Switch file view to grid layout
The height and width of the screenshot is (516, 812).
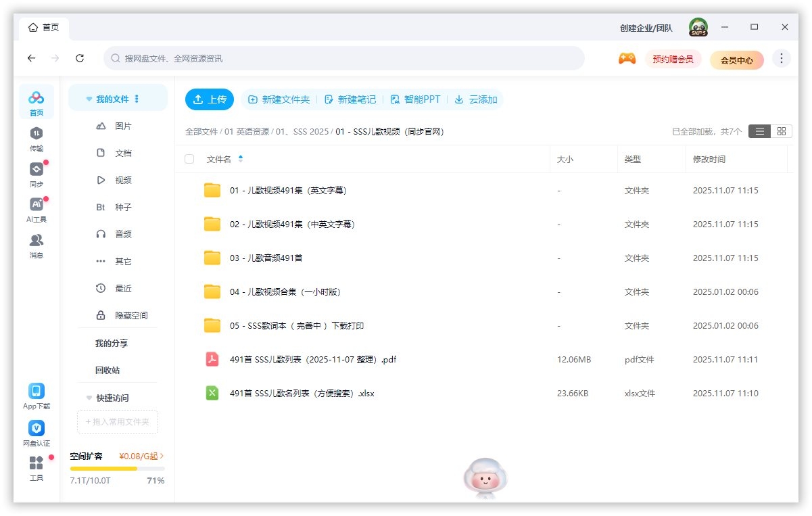point(781,131)
